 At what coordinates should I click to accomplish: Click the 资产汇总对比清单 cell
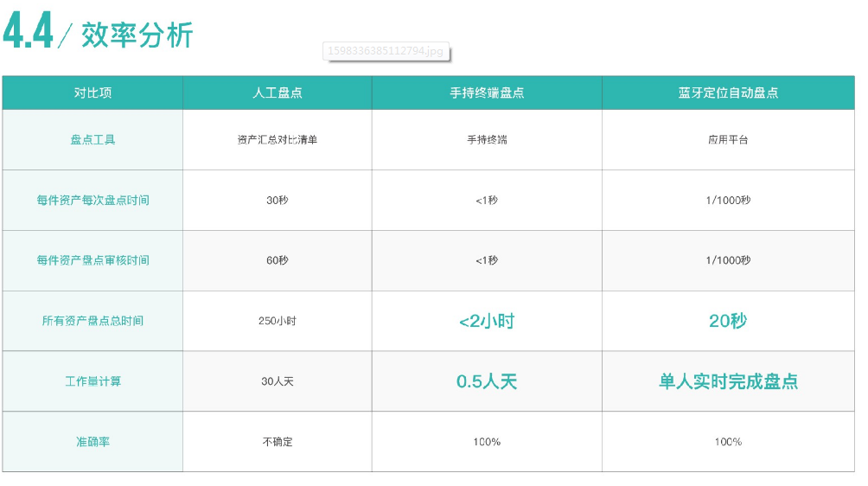coord(278,140)
